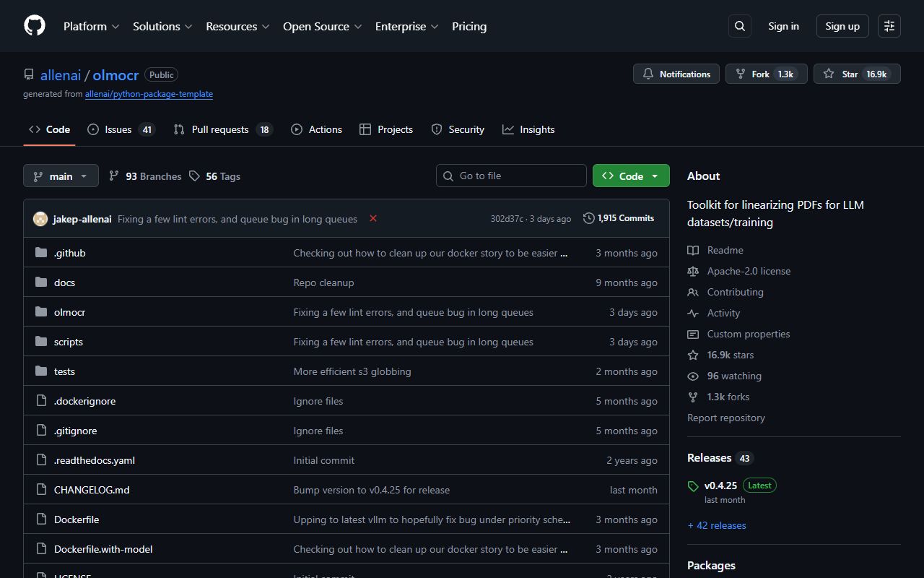Open the Actions tab

(325, 129)
